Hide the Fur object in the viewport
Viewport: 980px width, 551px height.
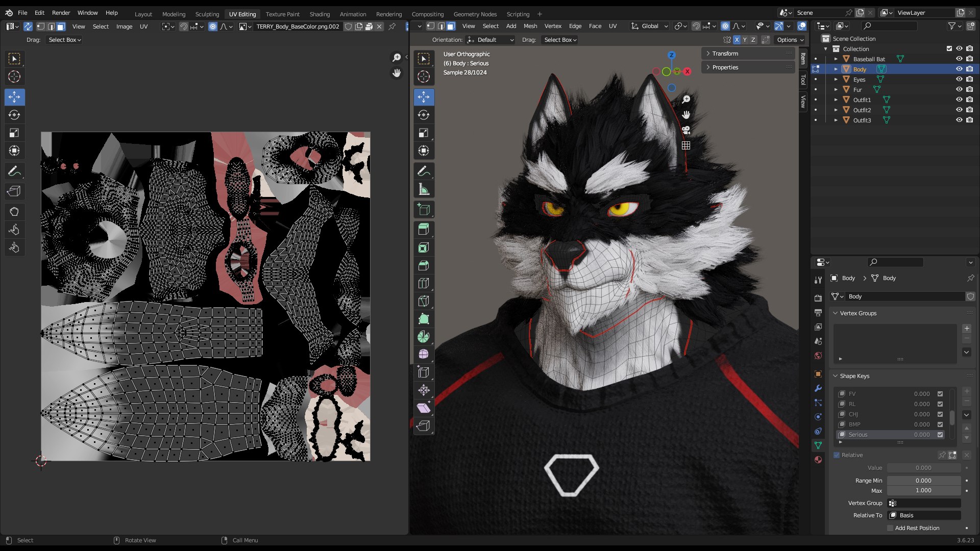point(959,89)
